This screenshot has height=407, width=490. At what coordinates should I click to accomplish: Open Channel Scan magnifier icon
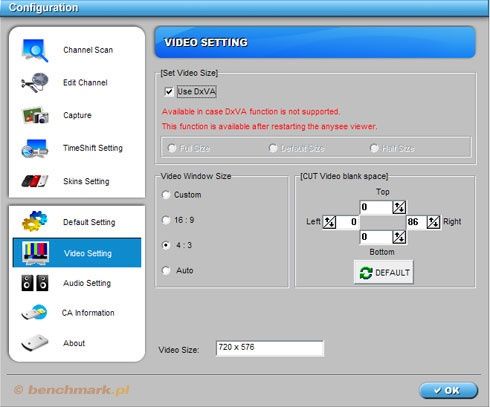pyautogui.click(x=35, y=50)
